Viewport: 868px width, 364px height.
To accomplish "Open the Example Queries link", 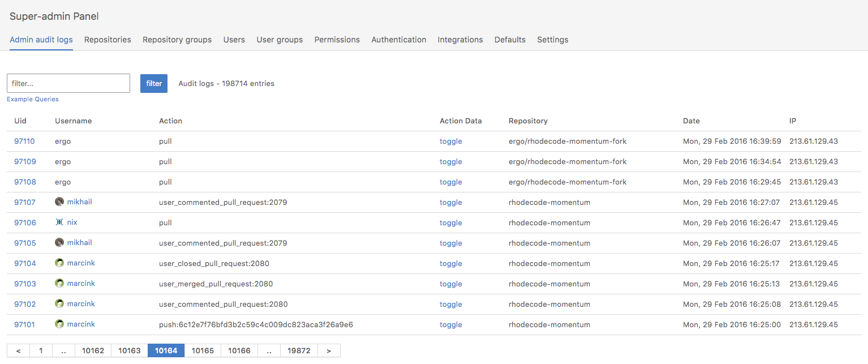I will 33,99.
